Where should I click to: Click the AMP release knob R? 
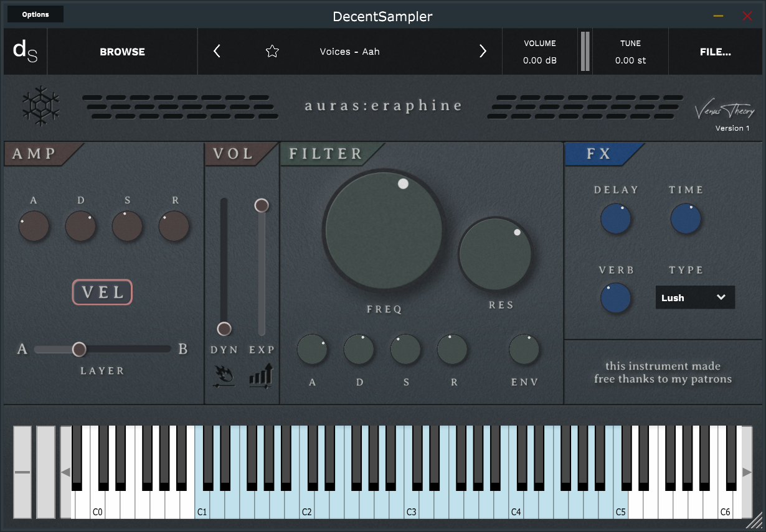coord(174,226)
